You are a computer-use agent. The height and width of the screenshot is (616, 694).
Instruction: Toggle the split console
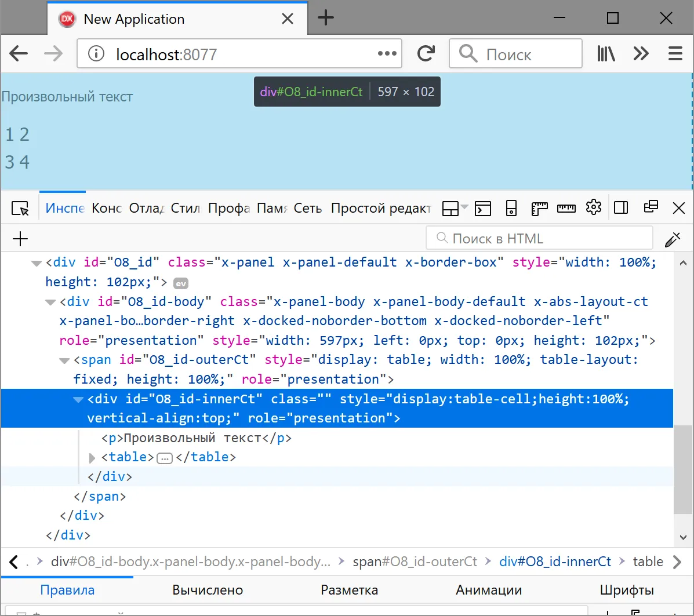483,208
